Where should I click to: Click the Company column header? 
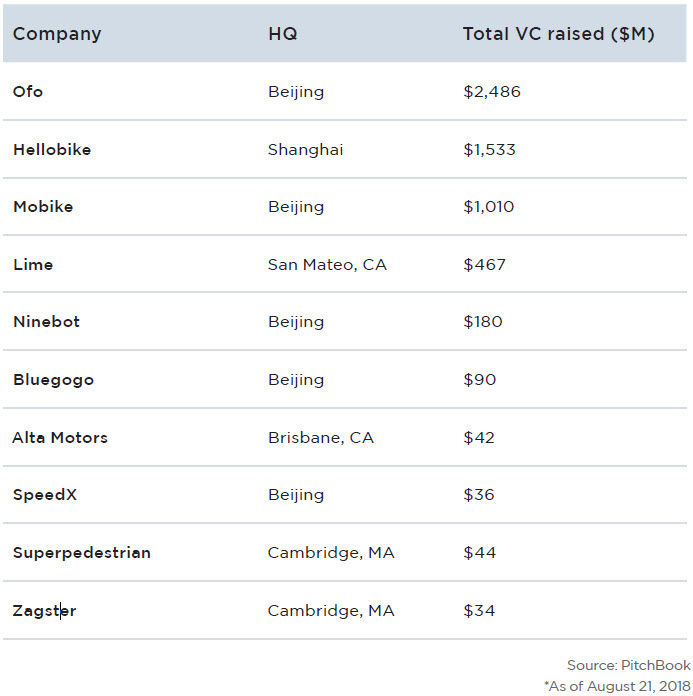pyautogui.click(x=57, y=34)
